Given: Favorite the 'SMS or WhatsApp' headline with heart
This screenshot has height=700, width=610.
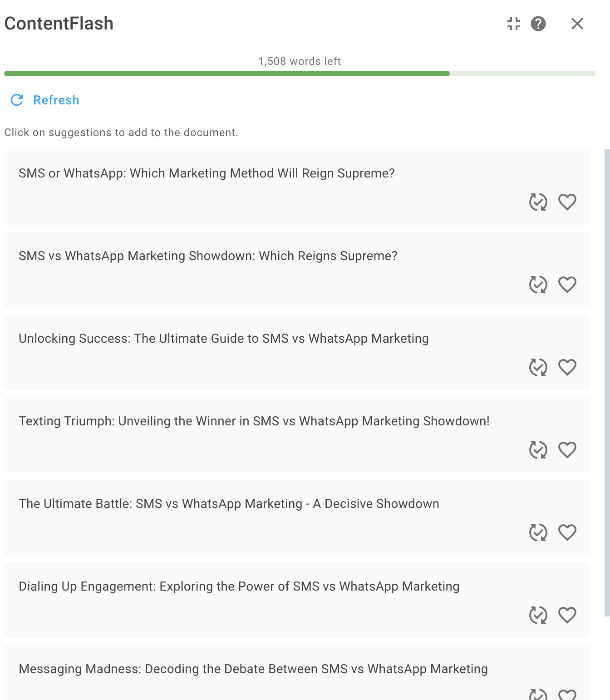Looking at the screenshot, I should [567, 202].
